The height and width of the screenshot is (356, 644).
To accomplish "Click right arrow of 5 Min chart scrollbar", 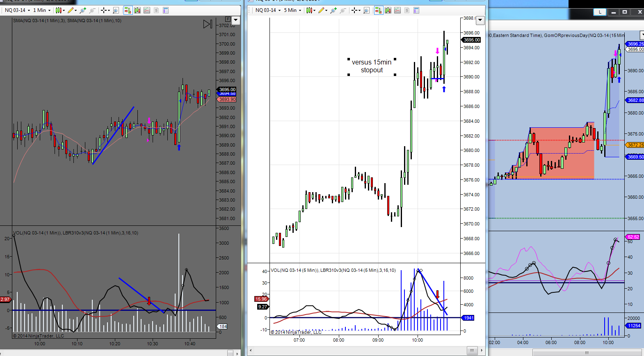I will point(482,350).
